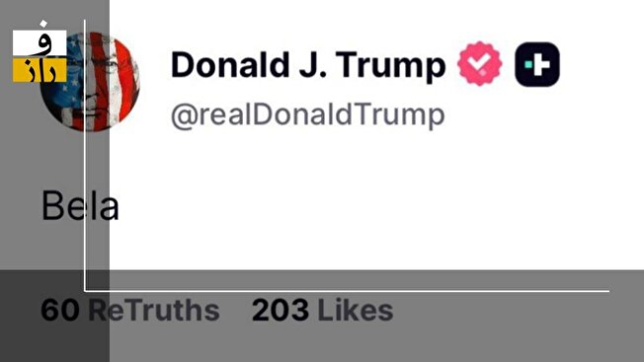
Task: Click the white checkmark inside the red badge
Action: tap(480, 63)
